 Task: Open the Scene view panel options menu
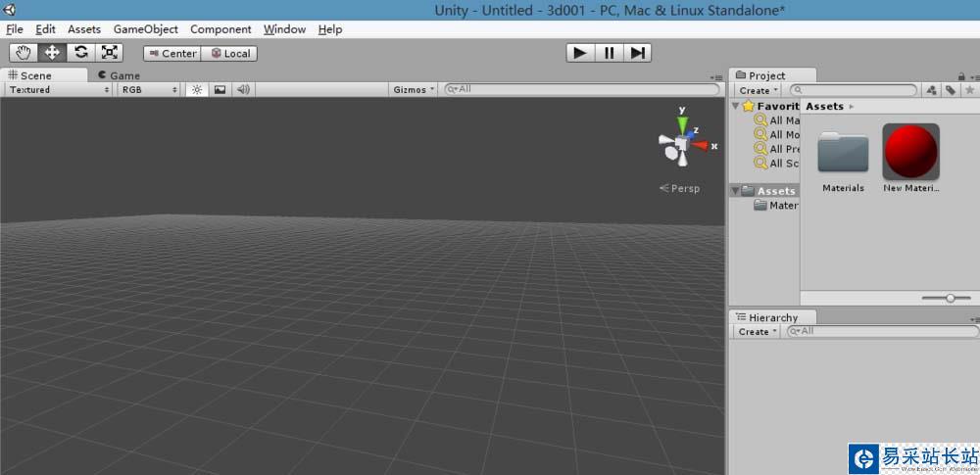point(716,76)
